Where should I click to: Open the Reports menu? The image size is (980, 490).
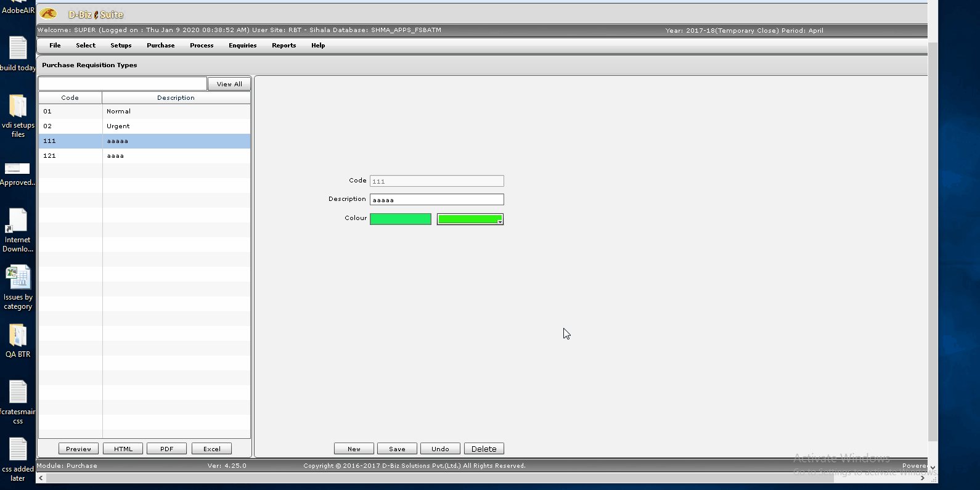pos(284,46)
